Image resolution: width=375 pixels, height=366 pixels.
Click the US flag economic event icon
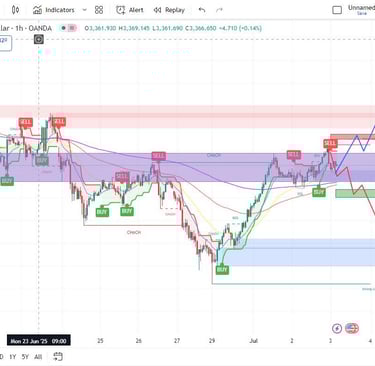[352, 329]
